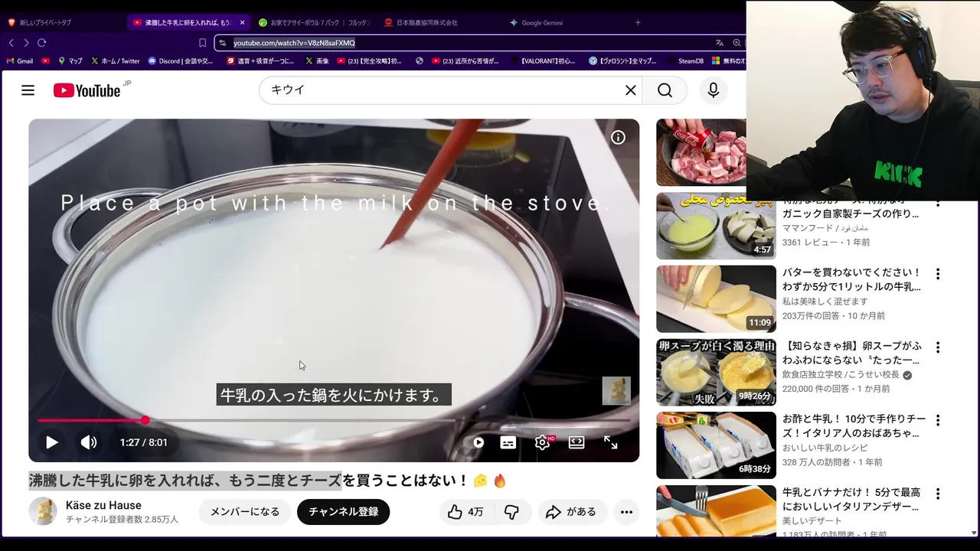Open a new browser tab with plus
Image resolution: width=980 pixels, height=551 pixels.
[638, 22]
